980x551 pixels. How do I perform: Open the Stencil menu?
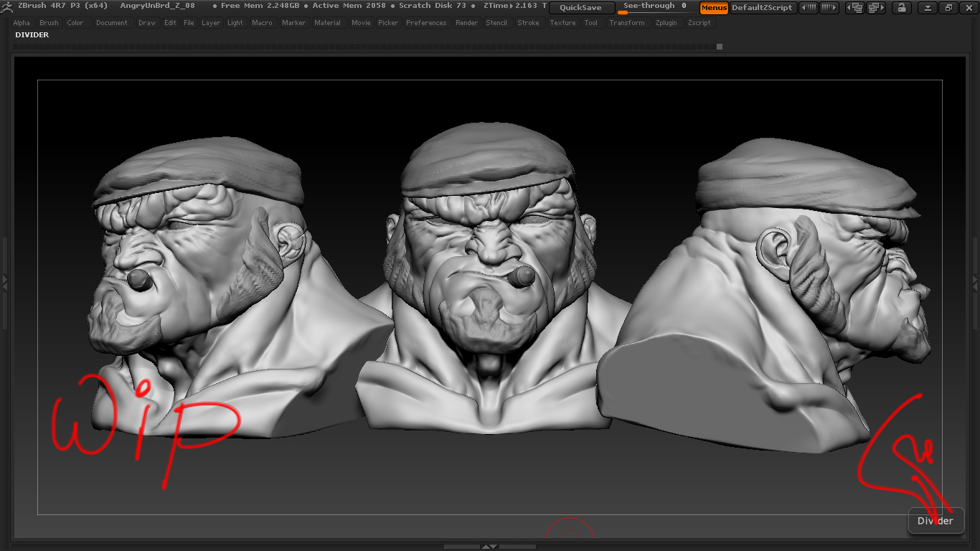[496, 23]
